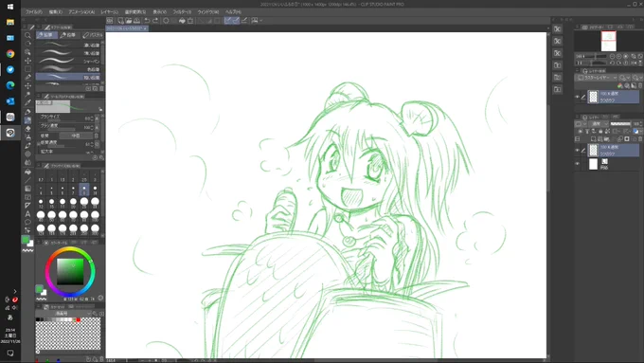The image size is (644, 363).
Task: Rotate canvas right in Navigator
Action: point(619,63)
